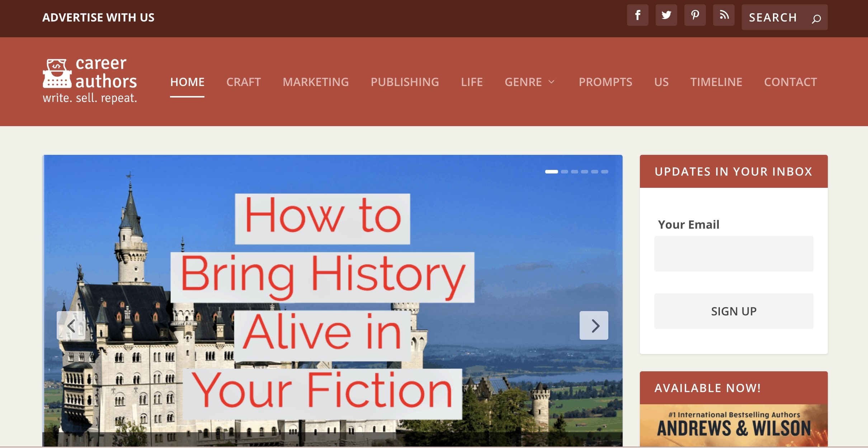Open the Marketing menu item
Viewport: 868px width, 448px height.
[x=315, y=82]
